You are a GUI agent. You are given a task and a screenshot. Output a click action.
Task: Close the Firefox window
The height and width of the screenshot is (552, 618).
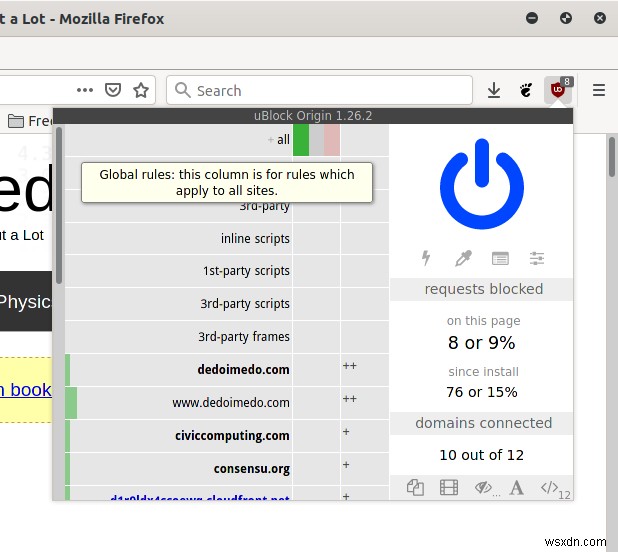tap(599, 18)
